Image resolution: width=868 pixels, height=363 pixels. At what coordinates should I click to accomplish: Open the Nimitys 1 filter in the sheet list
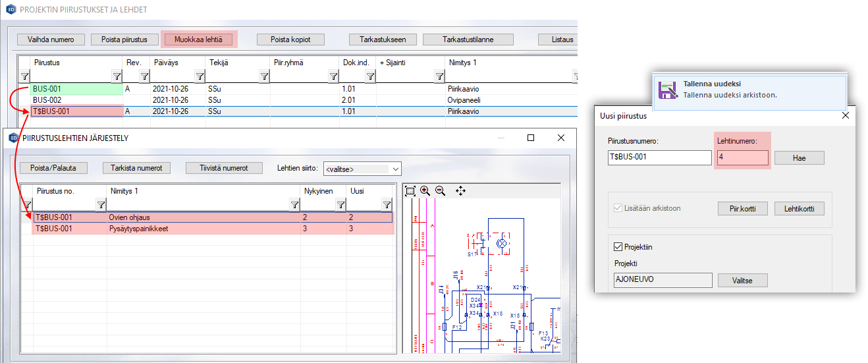pyautogui.click(x=294, y=206)
